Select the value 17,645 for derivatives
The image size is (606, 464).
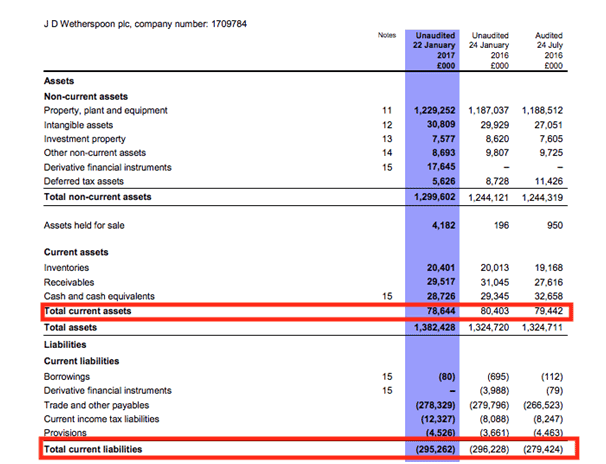pyautogui.click(x=441, y=167)
